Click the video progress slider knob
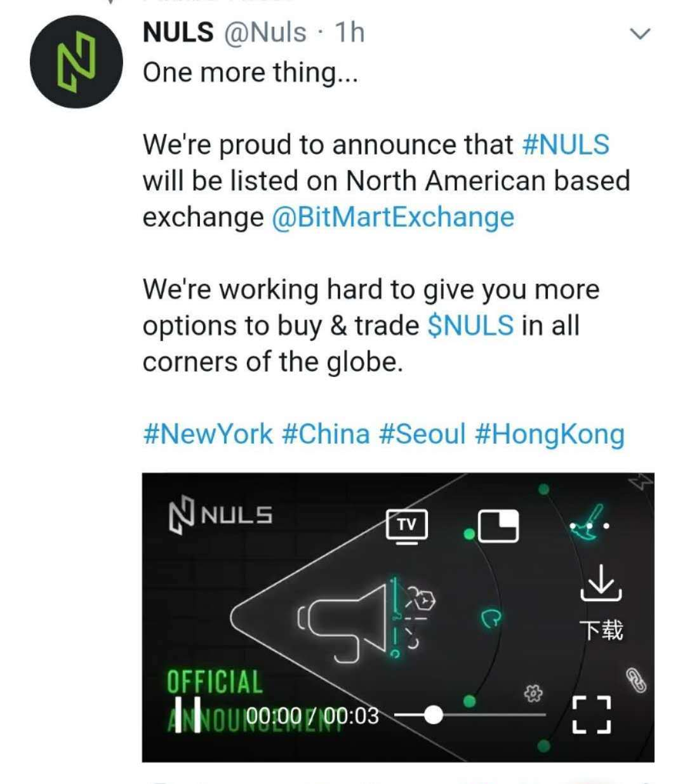 tap(433, 715)
